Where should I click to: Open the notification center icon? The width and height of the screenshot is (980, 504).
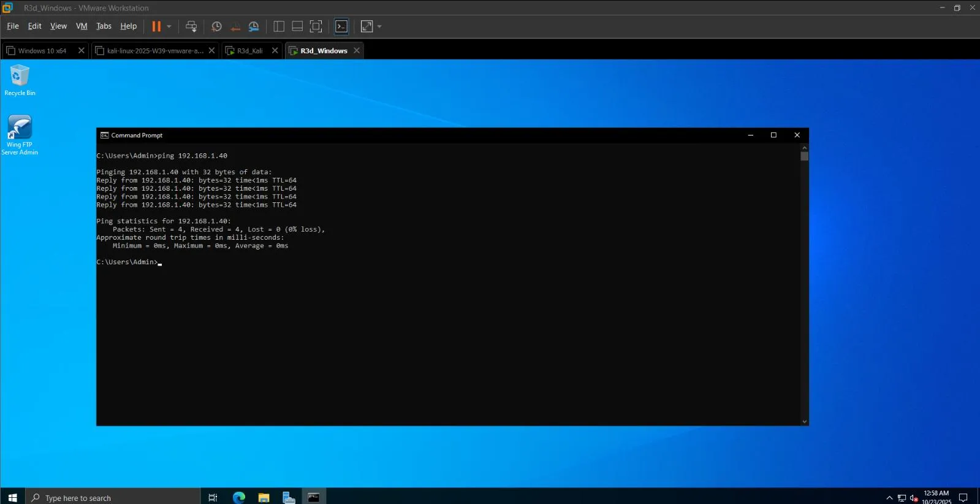click(x=963, y=498)
